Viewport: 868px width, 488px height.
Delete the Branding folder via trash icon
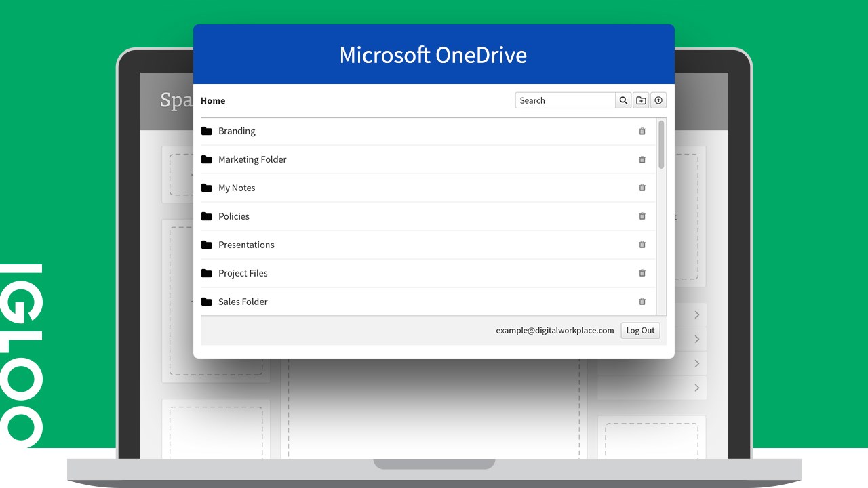[x=642, y=131]
